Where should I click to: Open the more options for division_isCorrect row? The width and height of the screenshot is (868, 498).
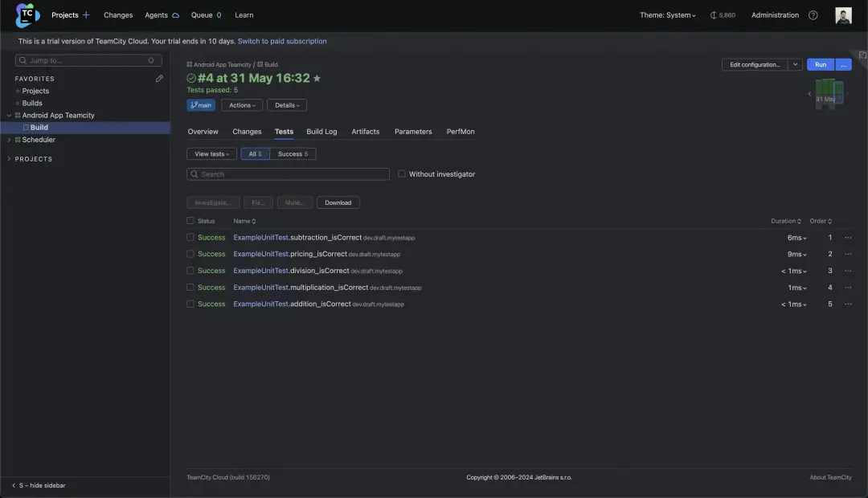[x=848, y=271]
